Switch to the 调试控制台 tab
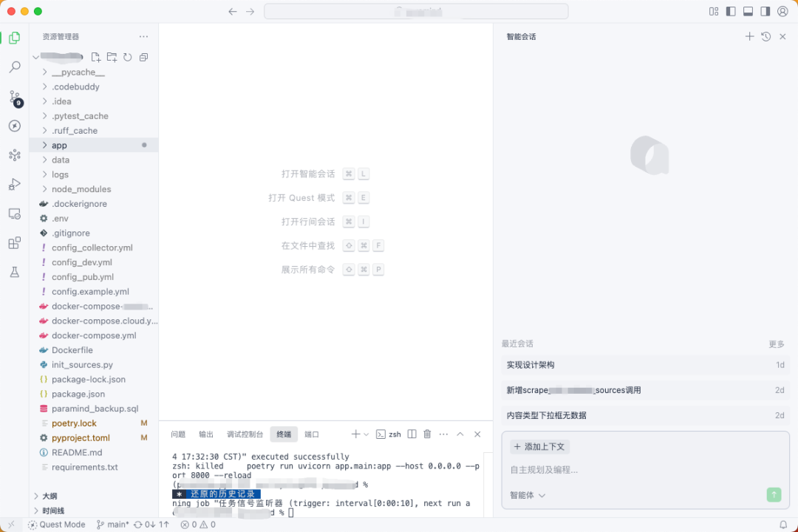 tap(245, 434)
